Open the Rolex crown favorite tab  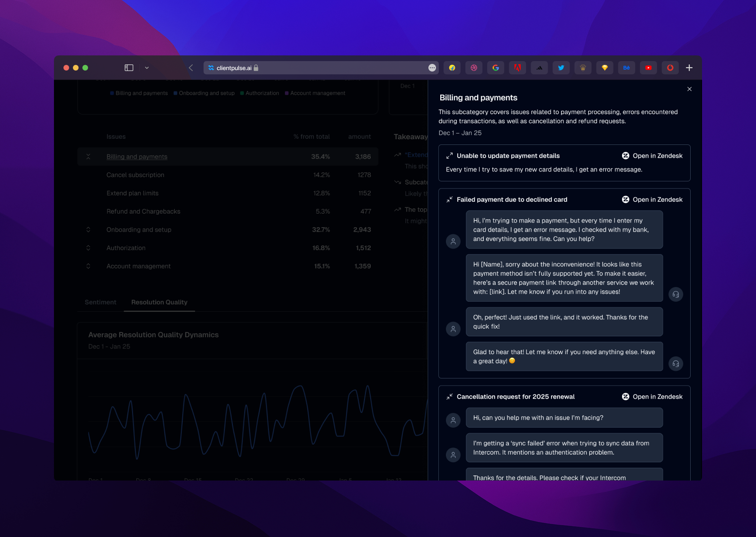point(583,68)
